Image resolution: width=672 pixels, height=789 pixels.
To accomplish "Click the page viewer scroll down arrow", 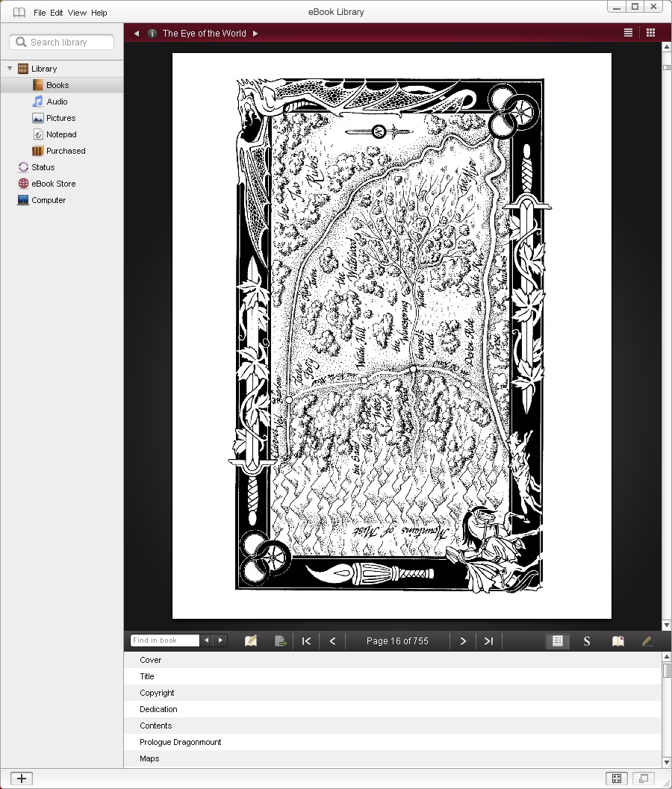I will pyautogui.click(x=667, y=625).
